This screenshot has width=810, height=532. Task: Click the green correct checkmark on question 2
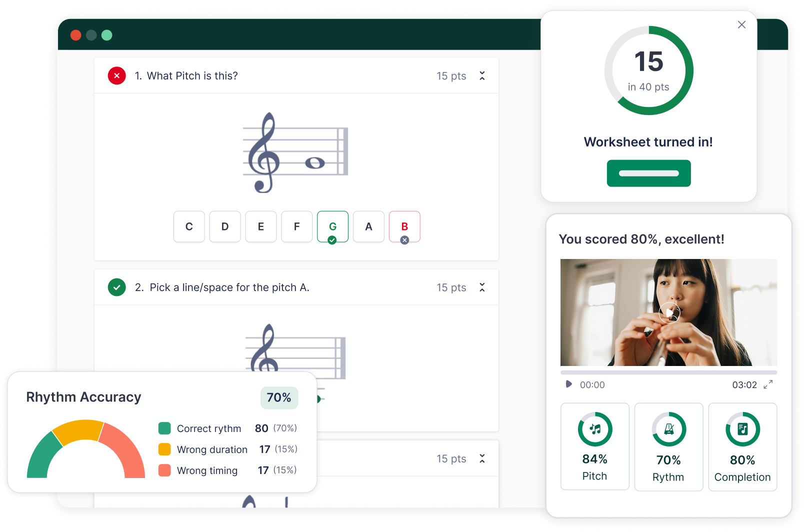(x=116, y=287)
